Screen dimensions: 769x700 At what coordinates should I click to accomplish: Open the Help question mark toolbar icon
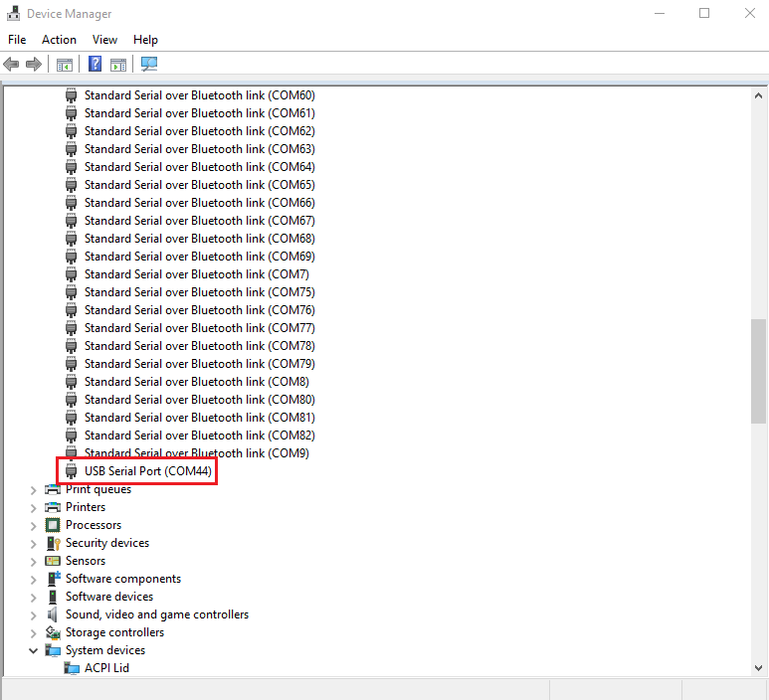[95, 64]
